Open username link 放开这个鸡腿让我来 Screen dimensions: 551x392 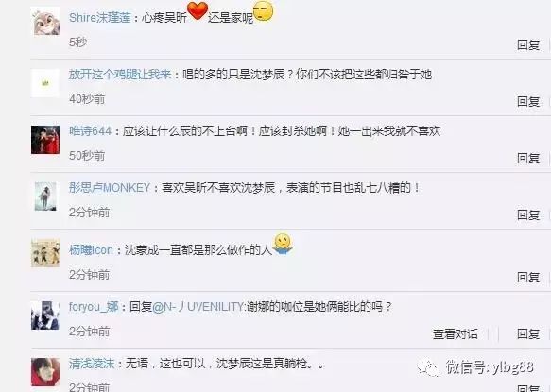tap(120, 75)
